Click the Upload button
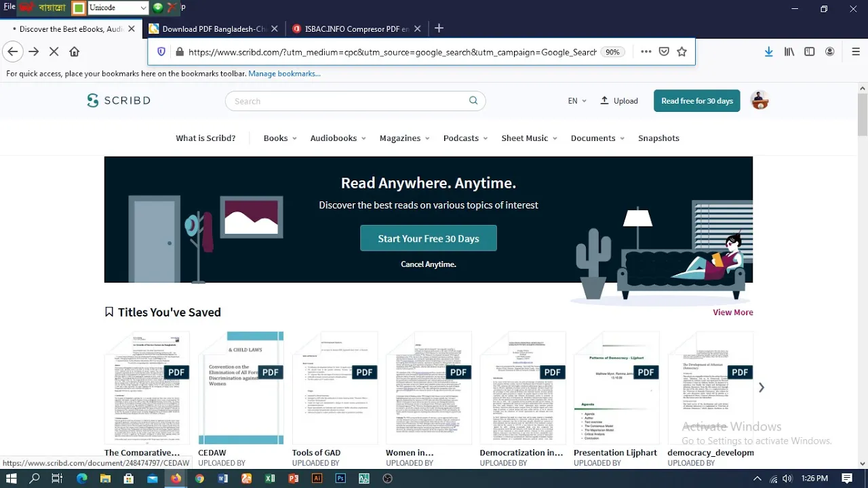This screenshot has width=868, height=488. pos(619,101)
